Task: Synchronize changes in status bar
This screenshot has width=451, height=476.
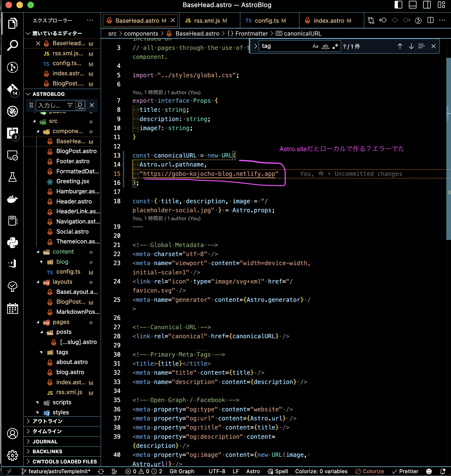Action: pos(101,471)
